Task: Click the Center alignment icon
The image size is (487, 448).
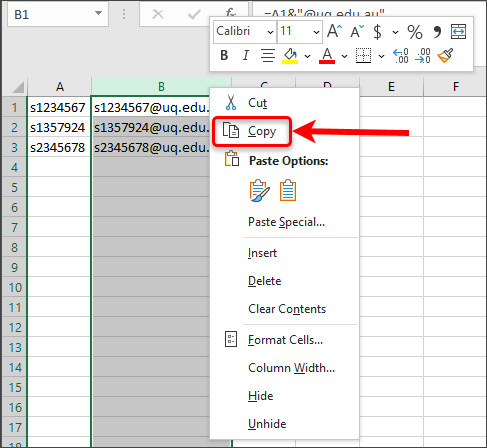Action: [268, 55]
